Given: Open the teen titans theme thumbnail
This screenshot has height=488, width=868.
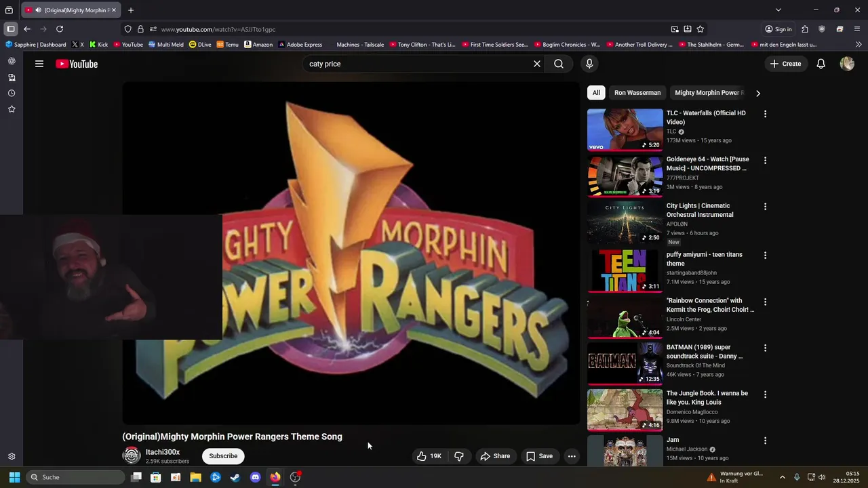Looking at the screenshot, I should coord(625,270).
